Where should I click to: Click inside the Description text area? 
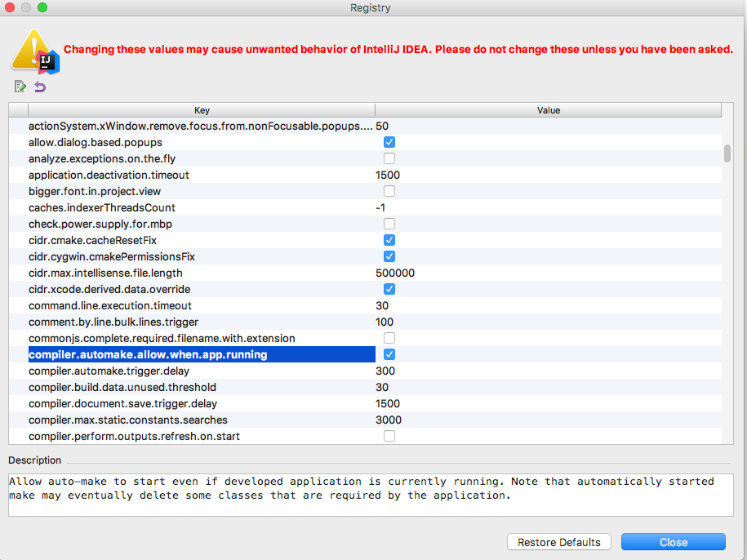(371, 494)
